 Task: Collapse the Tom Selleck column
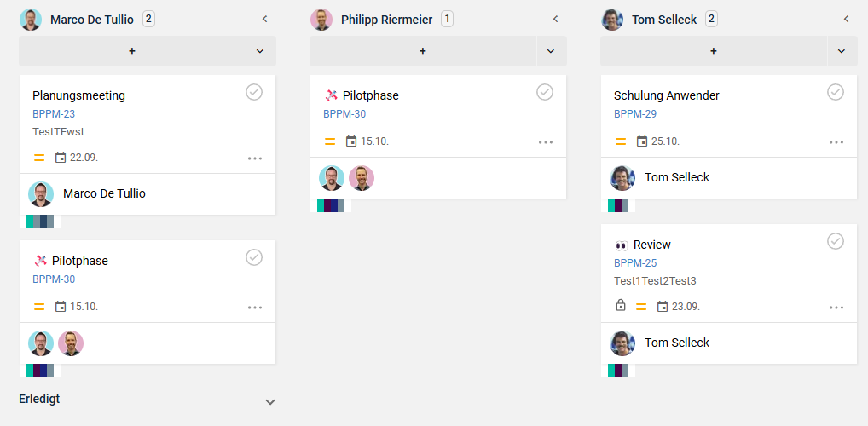pos(846,19)
